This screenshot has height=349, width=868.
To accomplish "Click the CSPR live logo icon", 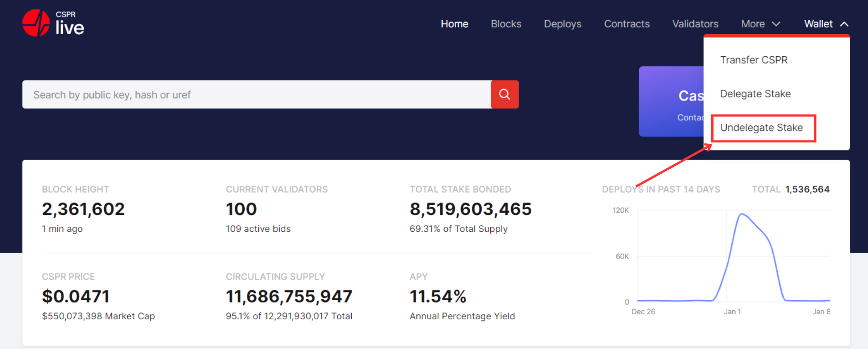I will coord(36,23).
